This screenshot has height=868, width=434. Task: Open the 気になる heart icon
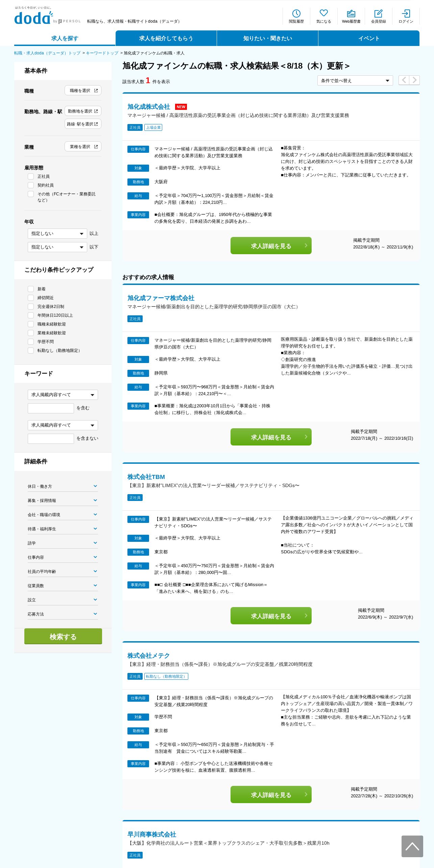point(323,16)
